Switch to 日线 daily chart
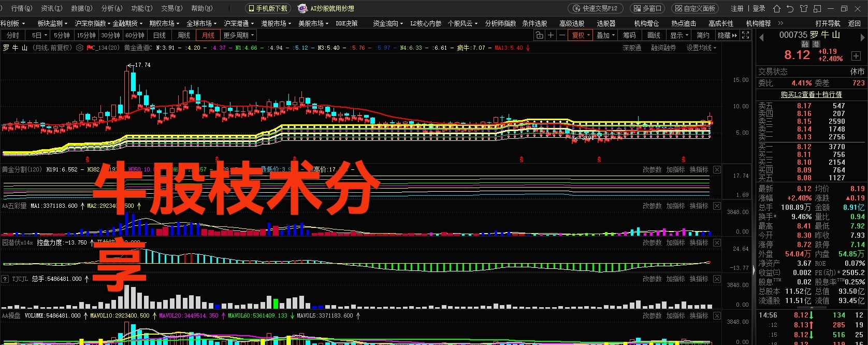 (x=159, y=35)
